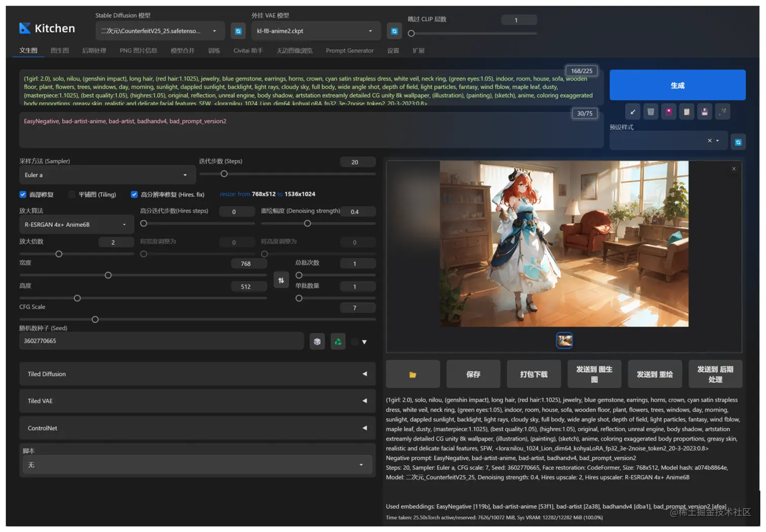Click the 发送到 后期处理 button
Image resolution: width=766 pixels, height=532 pixels.
(x=715, y=375)
